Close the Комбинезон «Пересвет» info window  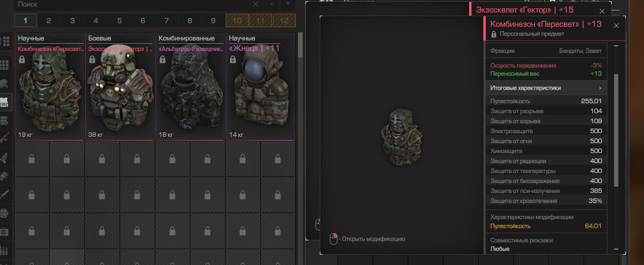point(616,26)
